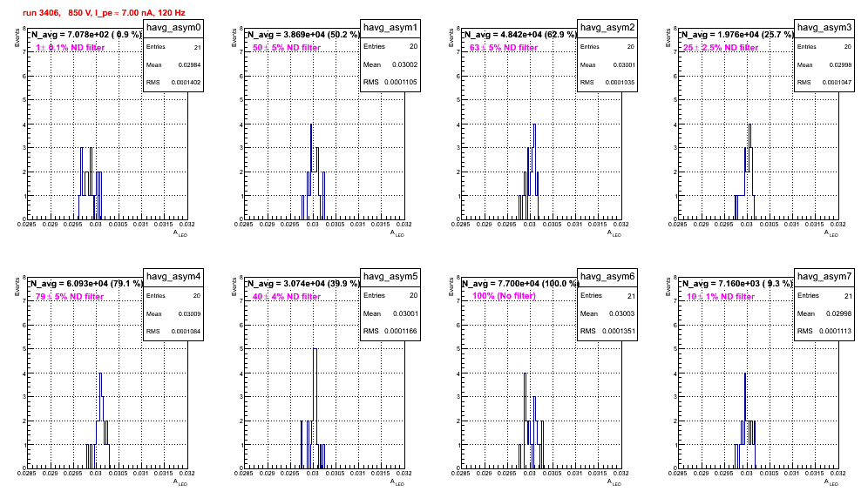Pick the magenta 50± 5% ND filter text
The image size is (868, 498).
pyautogui.click(x=287, y=48)
